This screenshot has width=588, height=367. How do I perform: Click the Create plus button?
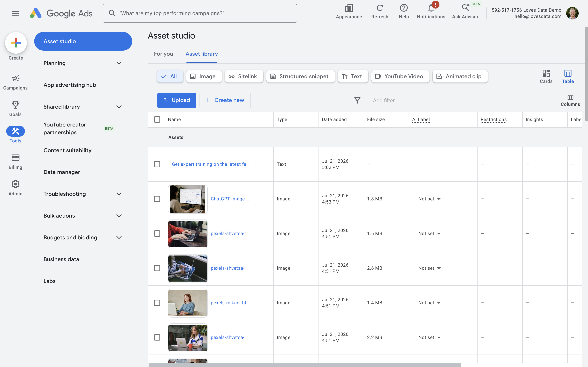16,43
